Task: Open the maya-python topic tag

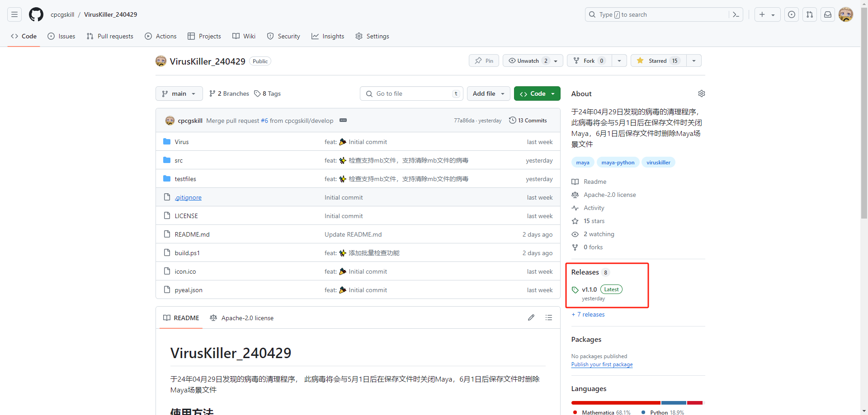Action: coord(618,163)
